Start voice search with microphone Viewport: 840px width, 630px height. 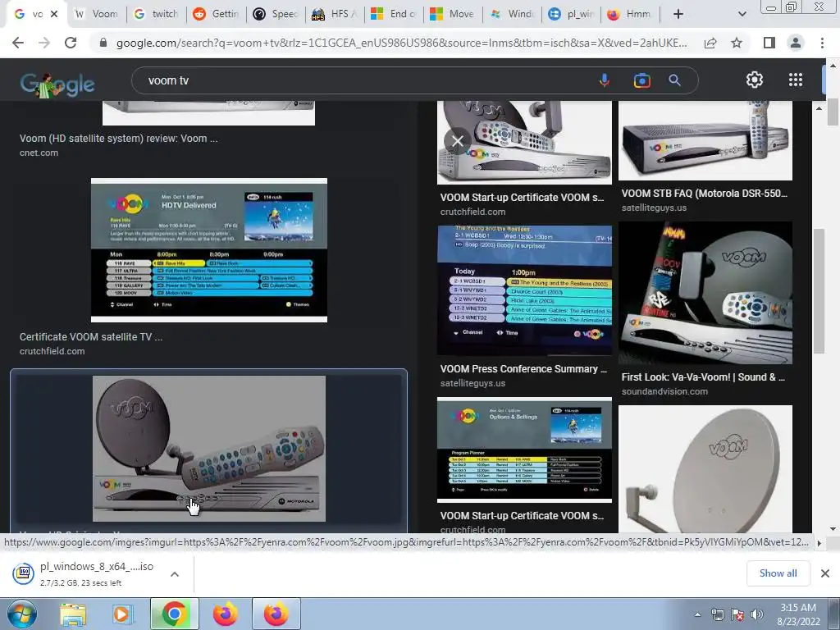pyautogui.click(x=605, y=80)
